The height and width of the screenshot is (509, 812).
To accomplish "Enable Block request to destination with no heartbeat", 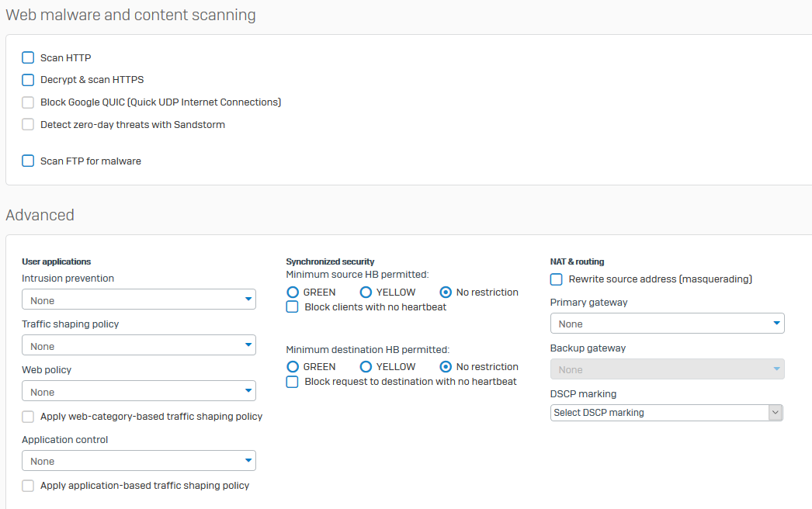I will point(293,382).
